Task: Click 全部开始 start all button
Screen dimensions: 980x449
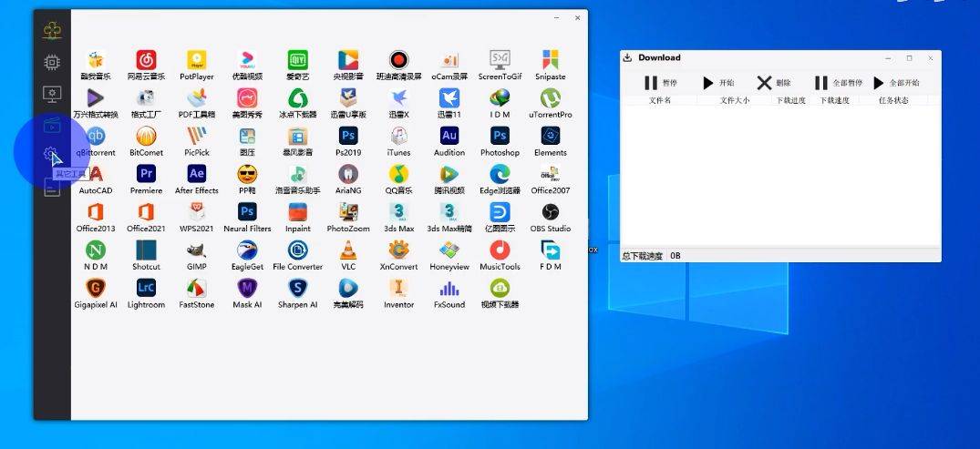Action: click(895, 83)
